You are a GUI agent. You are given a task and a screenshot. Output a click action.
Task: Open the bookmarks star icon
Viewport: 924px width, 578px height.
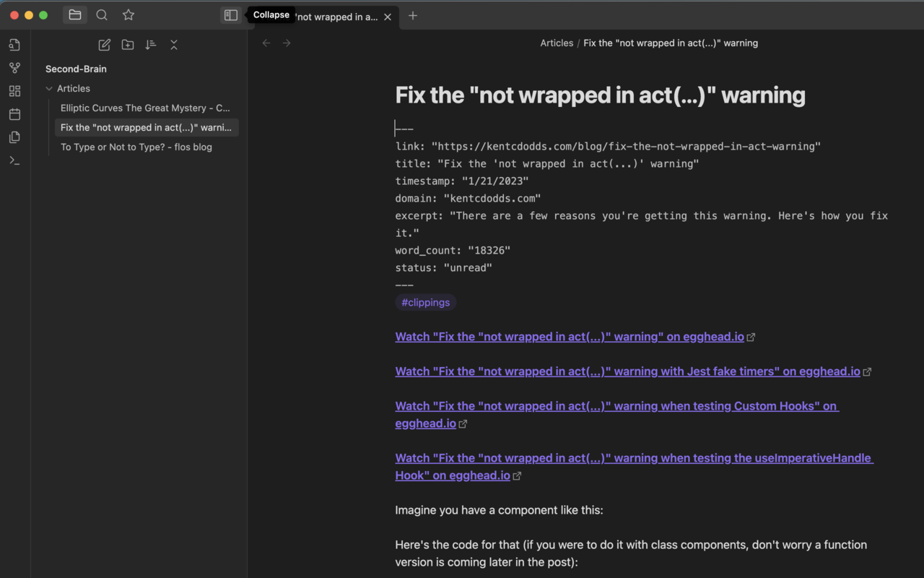tap(128, 15)
